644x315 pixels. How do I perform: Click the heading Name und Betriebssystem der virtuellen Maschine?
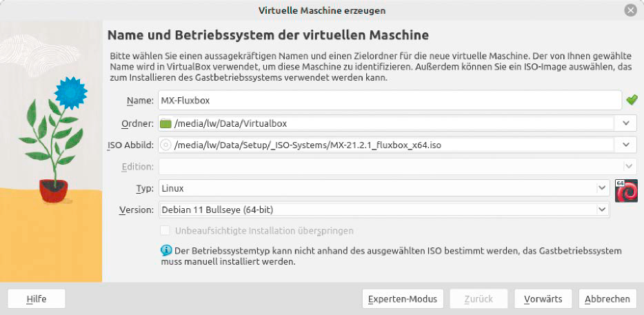click(268, 35)
